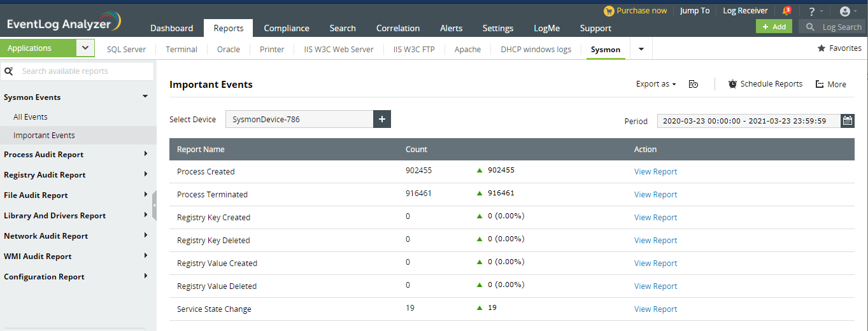Viewport: 868px width, 331px height.
Task: Expand File Audit Report
Action: click(x=146, y=195)
